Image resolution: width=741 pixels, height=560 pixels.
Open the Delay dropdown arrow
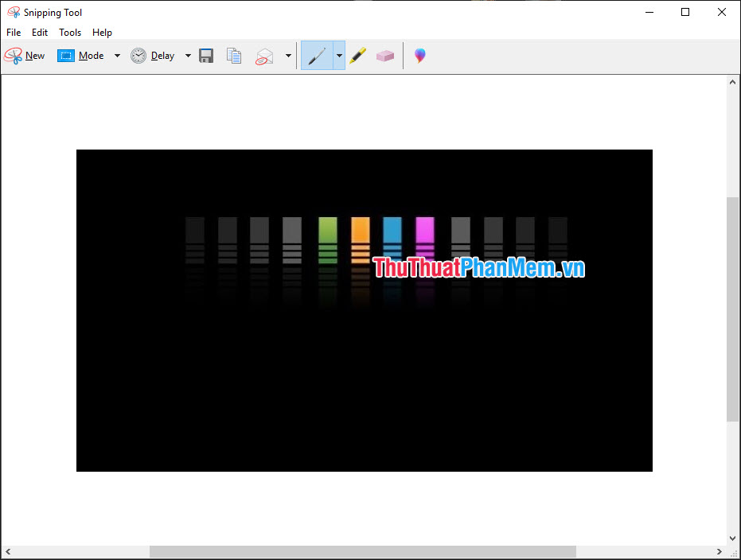[188, 55]
